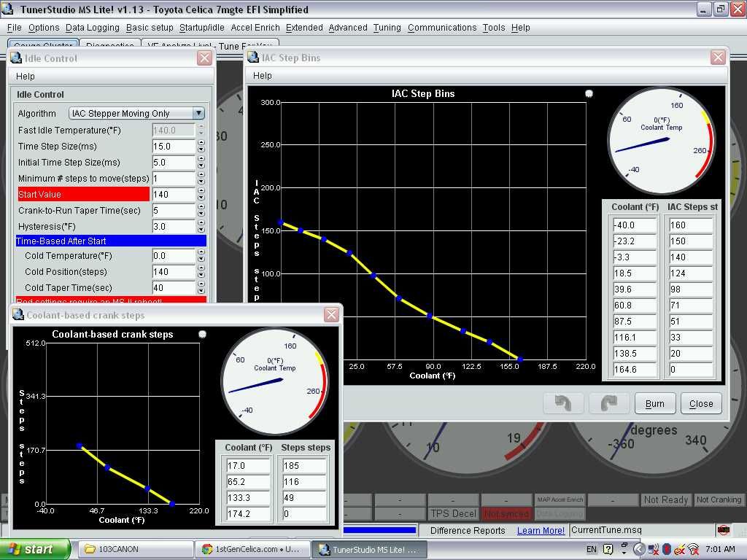Click the orange tray icon with red X

click(x=679, y=550)
